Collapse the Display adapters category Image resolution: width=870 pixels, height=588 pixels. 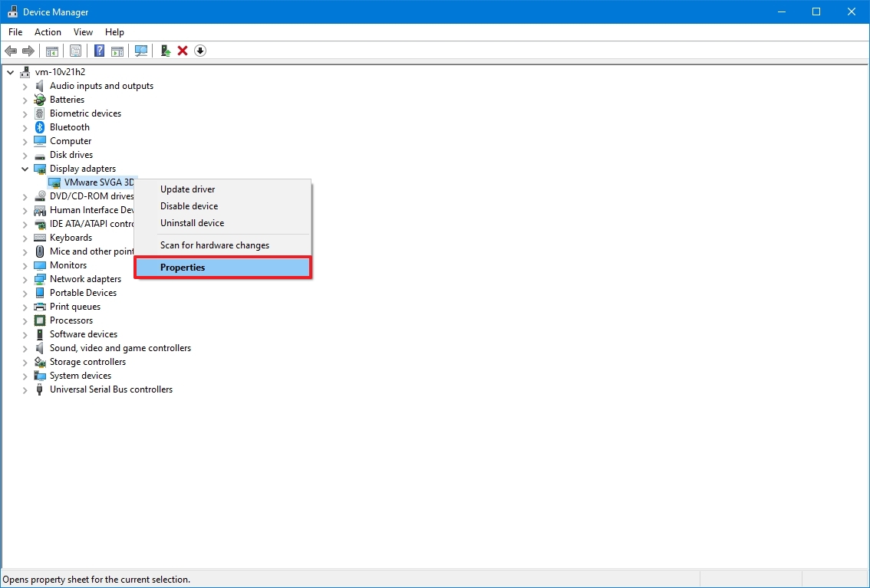(25, 169)
